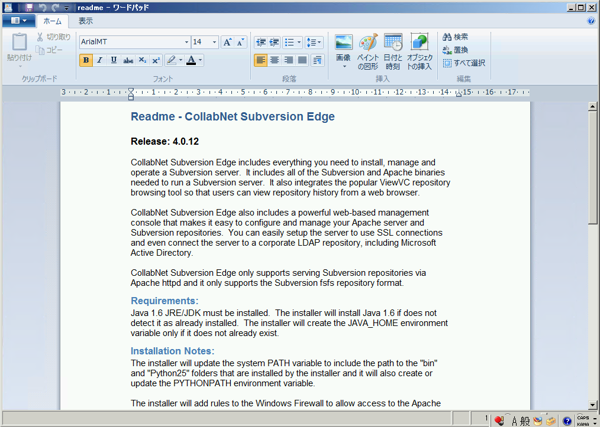Select align text right button

(x=289, y=60)
